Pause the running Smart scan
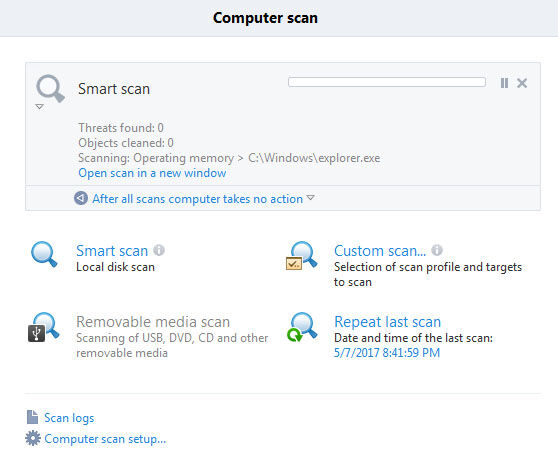The image size is (558, 464). [x=504, y=83]
